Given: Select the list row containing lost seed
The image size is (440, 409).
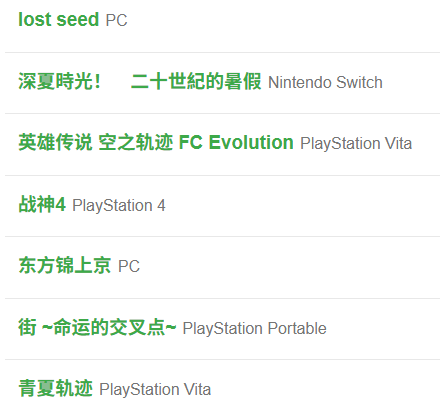Looking at the screenshot, I should [x=222, y=22].
